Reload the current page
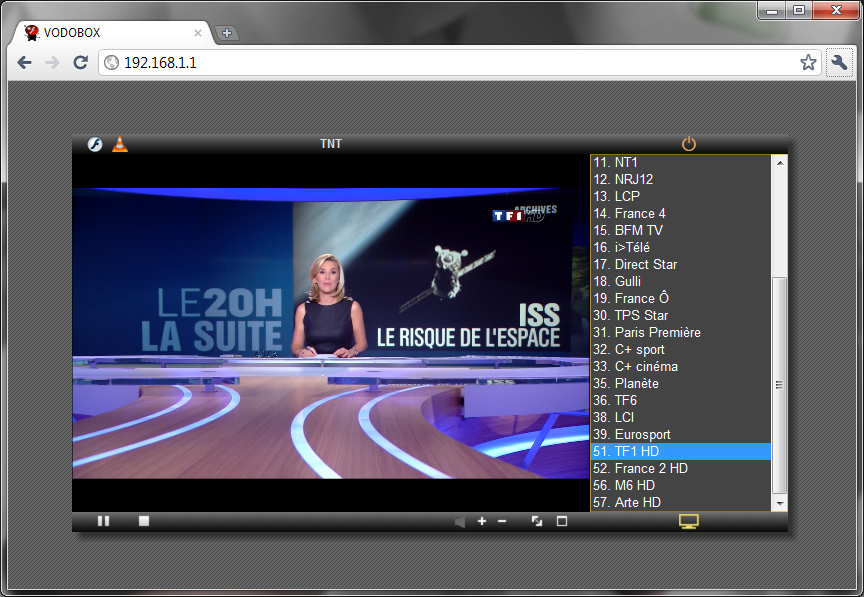864x597 pixels. [x=81, y=63]
